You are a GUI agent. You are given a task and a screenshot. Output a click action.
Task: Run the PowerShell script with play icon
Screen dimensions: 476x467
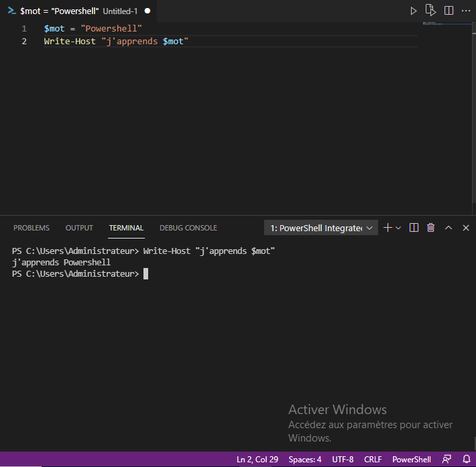(x=413, y=11)
